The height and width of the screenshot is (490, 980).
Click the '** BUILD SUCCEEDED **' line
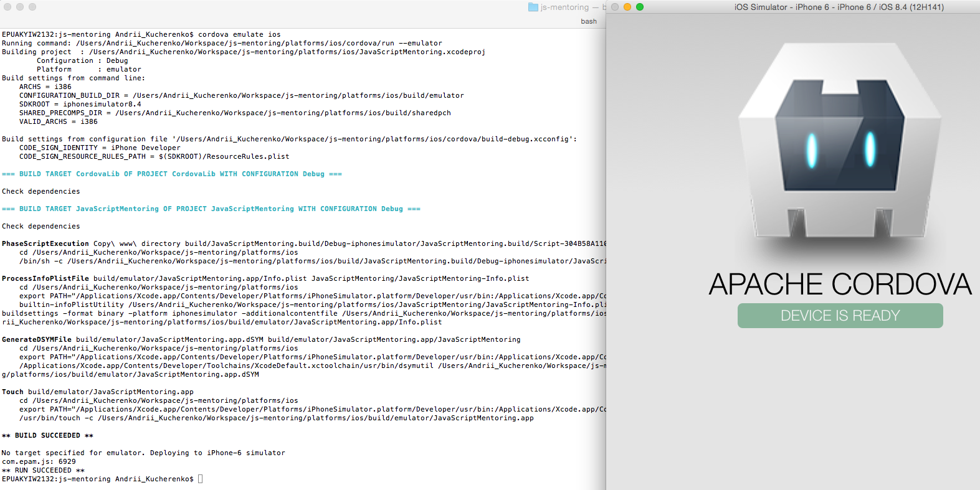[x=47, y=435]
